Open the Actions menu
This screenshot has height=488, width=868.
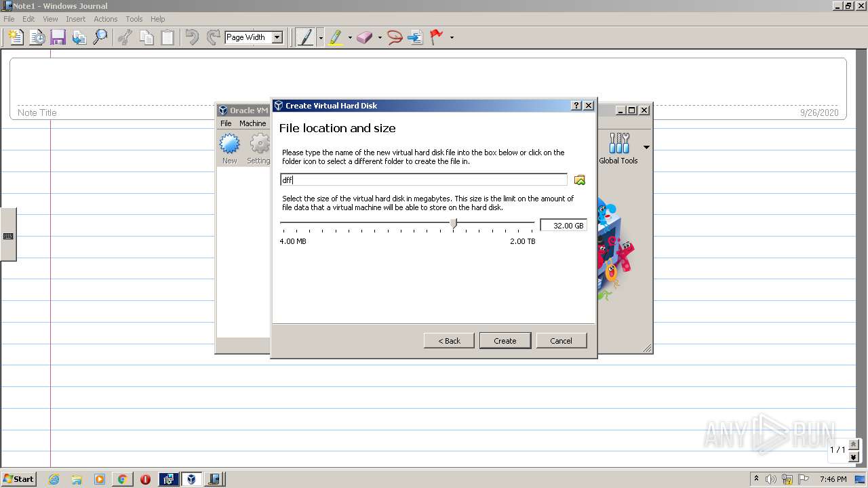[105, 19]
